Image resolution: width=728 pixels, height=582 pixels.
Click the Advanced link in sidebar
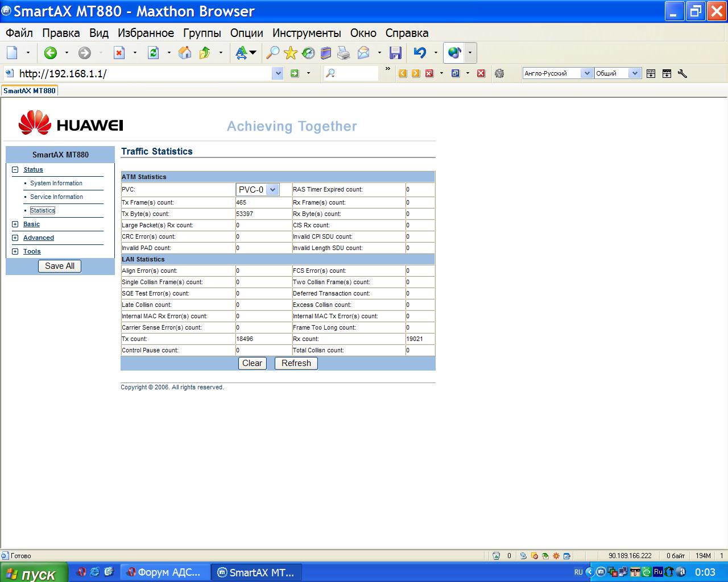[39, 238]
